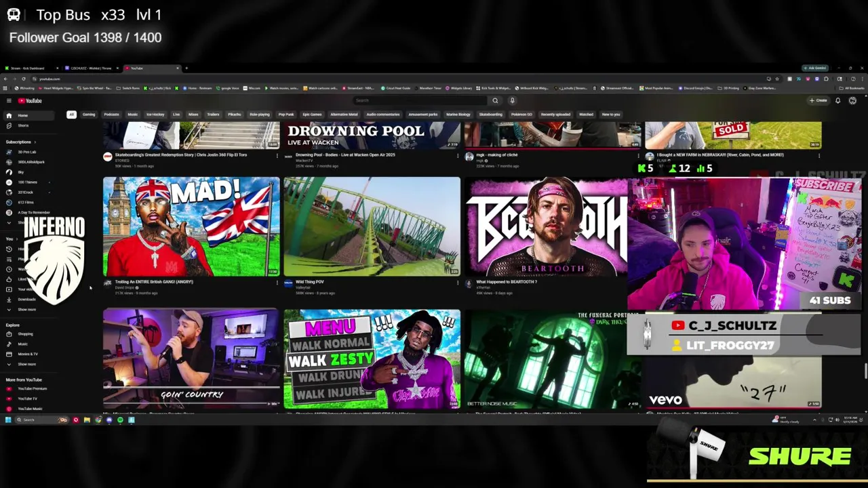
Task: Click the browser back arrow
Action: tap(5, 79)
